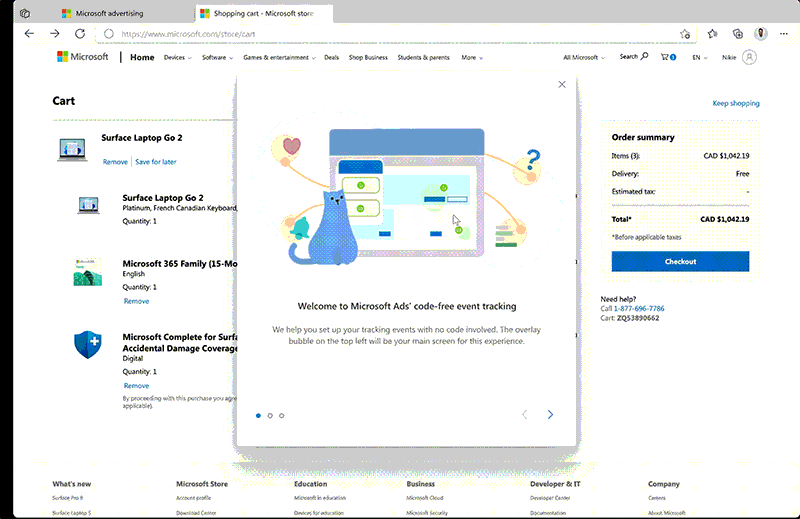The image size is (800, 519).
Task: Open the shopping cart icon
Action: click(668, 57)
